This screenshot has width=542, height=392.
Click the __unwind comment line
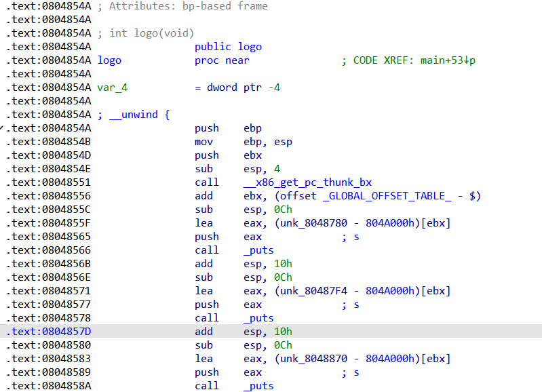[133, 115]
